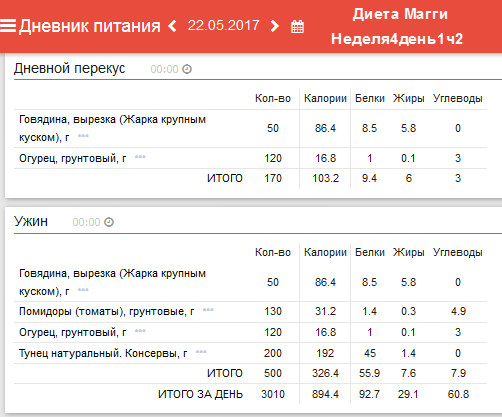The width and height of the screenshot is (502, 417).
Task: Click the date 22.05.2017
Action: (x=223, y=26)
